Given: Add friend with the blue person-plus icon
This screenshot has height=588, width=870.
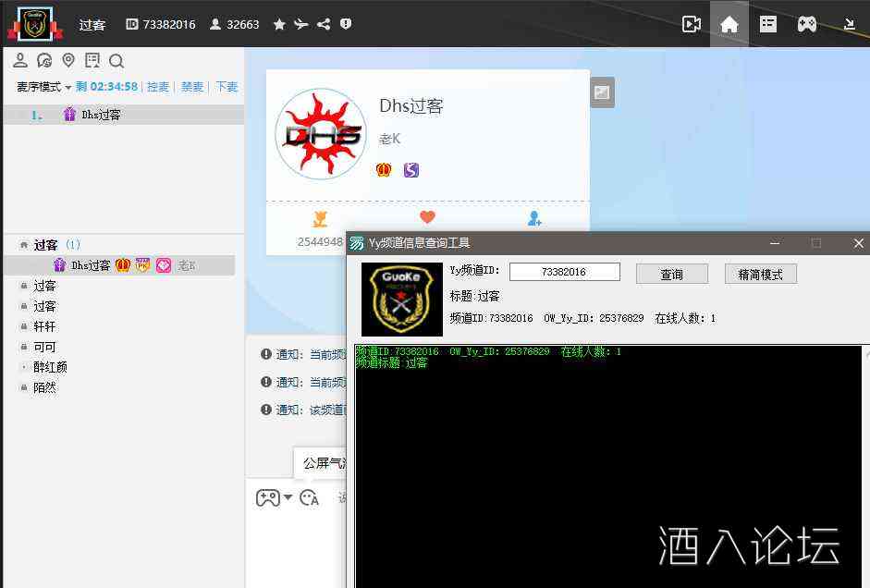Looking at the screenshot, I should [x=534, y=218].
